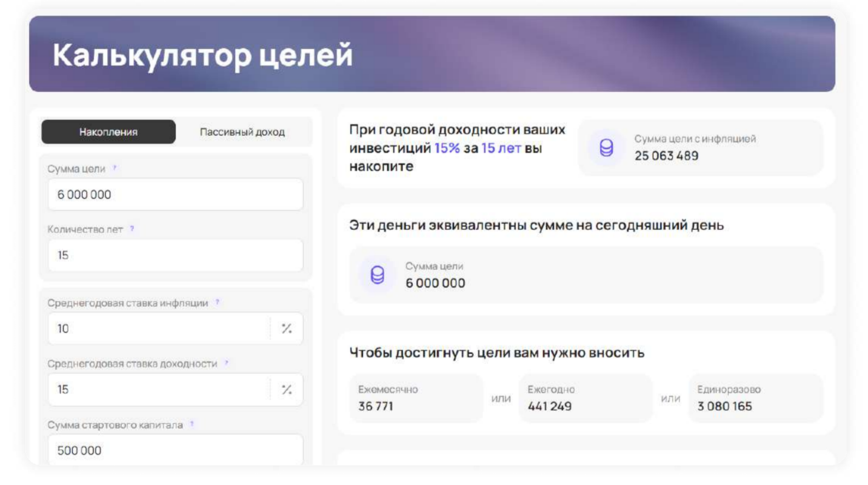Screen dimensions: 868x485
Task: Select the Калькулятор целей heading
Action: [202, 56]
